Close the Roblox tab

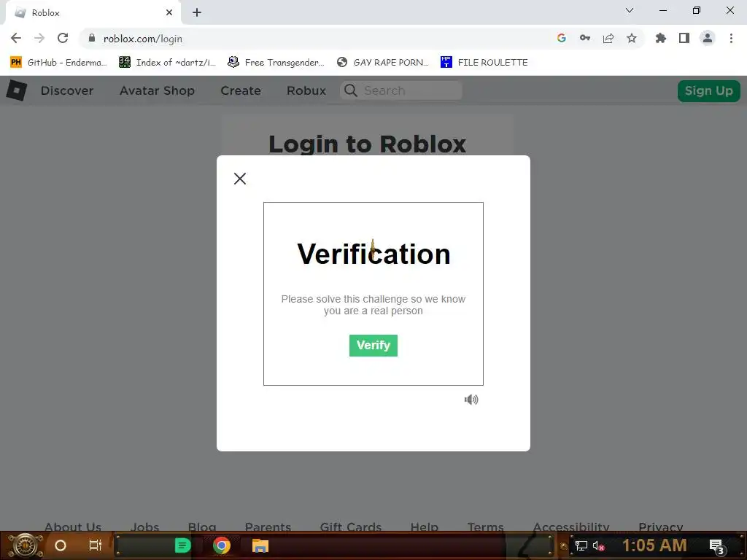coord(169,13)
